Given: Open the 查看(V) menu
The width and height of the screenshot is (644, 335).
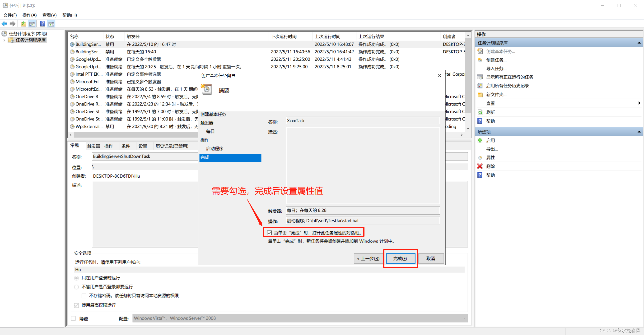Looking at the screenshot, I should tap(50, 15).
